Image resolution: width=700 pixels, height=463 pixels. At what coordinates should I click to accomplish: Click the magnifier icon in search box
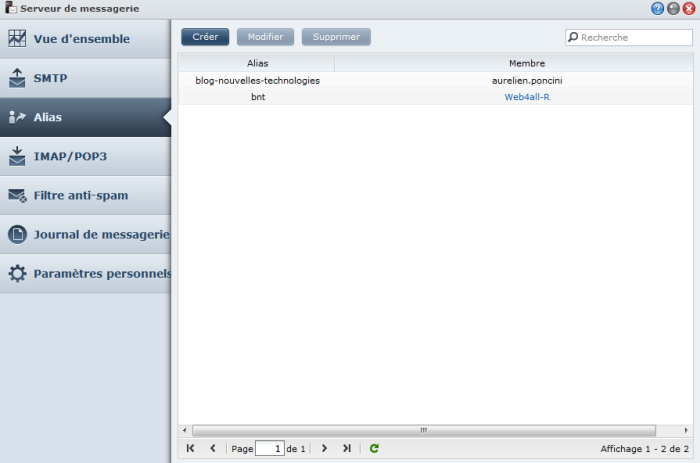coord(573,37)
